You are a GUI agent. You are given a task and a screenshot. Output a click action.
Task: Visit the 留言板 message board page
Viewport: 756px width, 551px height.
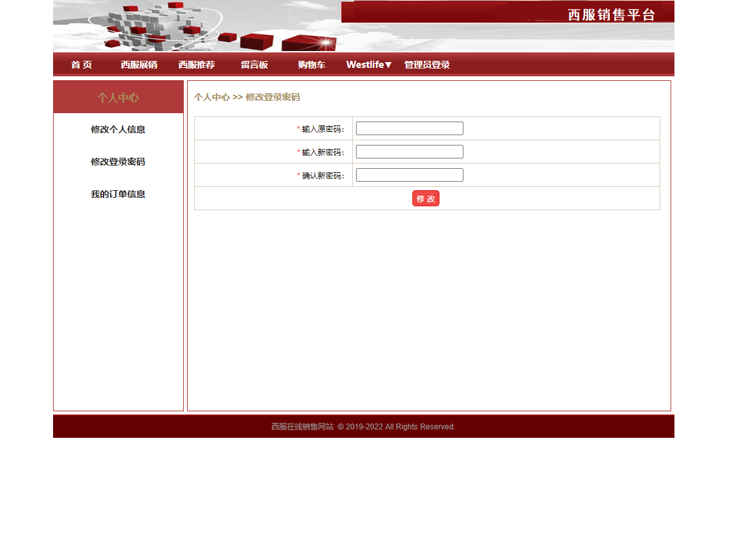(x=254, y=64)
